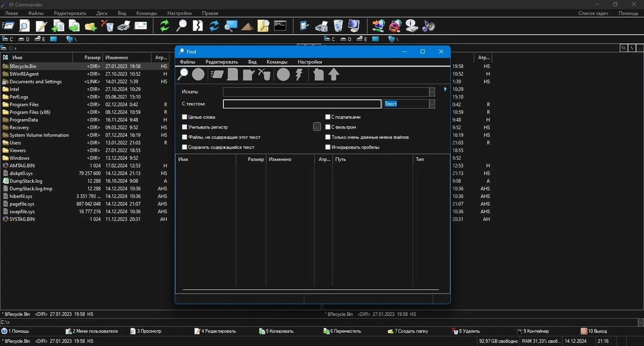Open the command prompt console icon
The image size is (644, 346).
point(280,25)
